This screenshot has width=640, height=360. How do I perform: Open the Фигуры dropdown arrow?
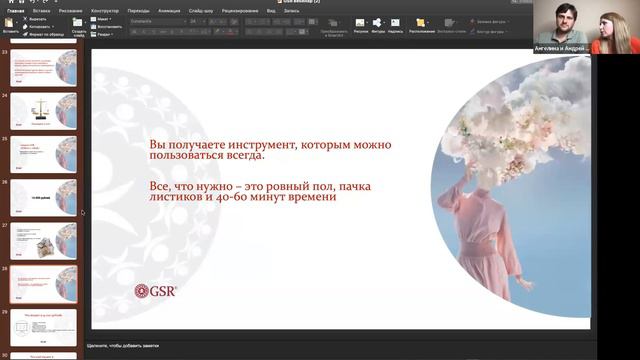[384, 23]
